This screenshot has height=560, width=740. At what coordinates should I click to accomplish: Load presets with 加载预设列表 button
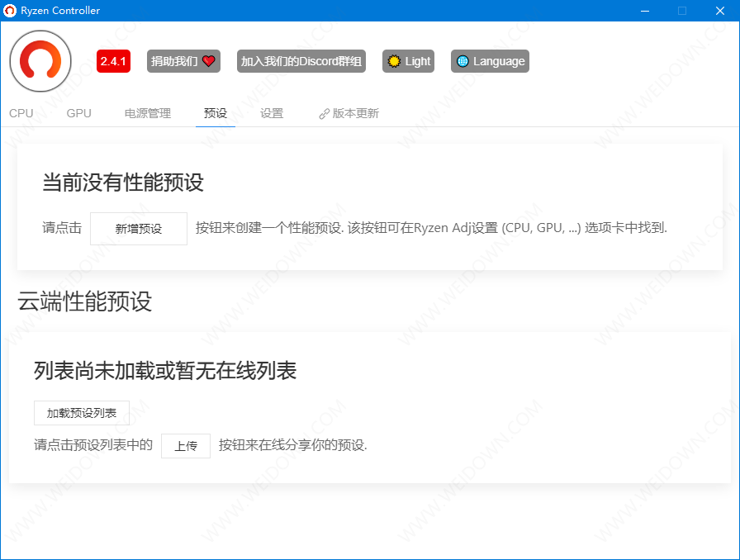point(82,413)
